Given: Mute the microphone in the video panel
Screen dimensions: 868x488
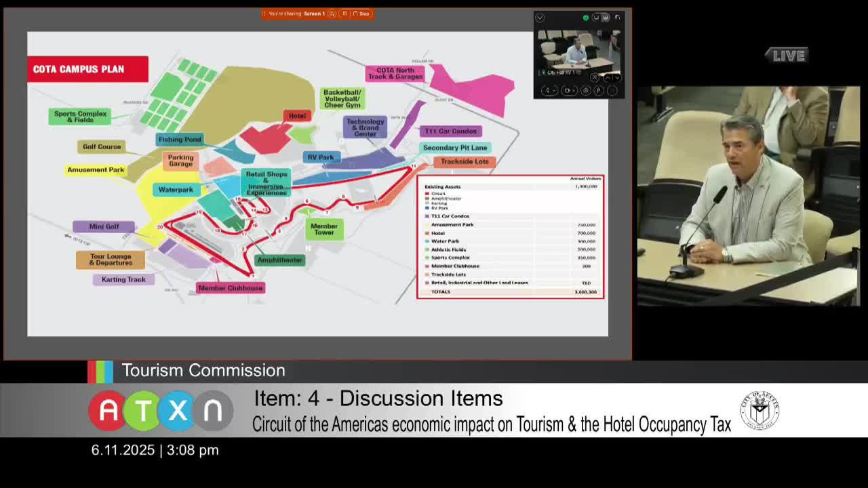Looking at the screenshot, I should [x=548, y=90].
